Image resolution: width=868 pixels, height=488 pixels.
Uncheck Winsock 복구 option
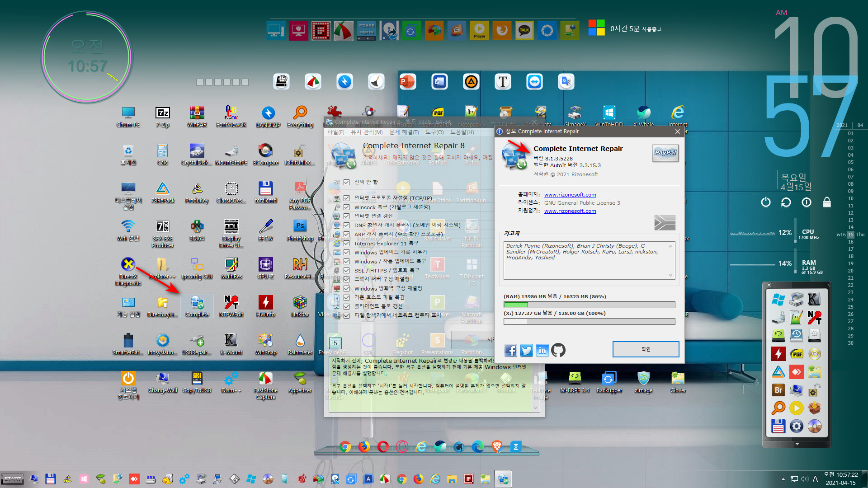pyautogui.click(x=347, y=207)
